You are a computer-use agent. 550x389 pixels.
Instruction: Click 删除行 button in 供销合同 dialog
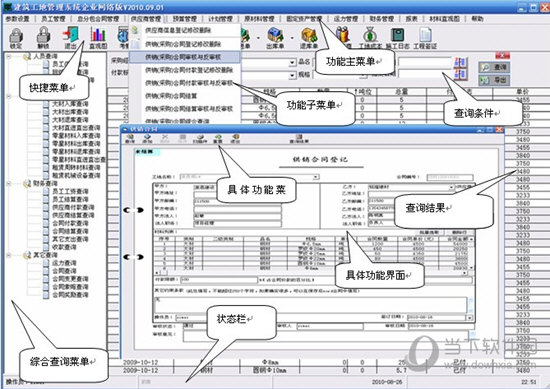pos(460,232)
